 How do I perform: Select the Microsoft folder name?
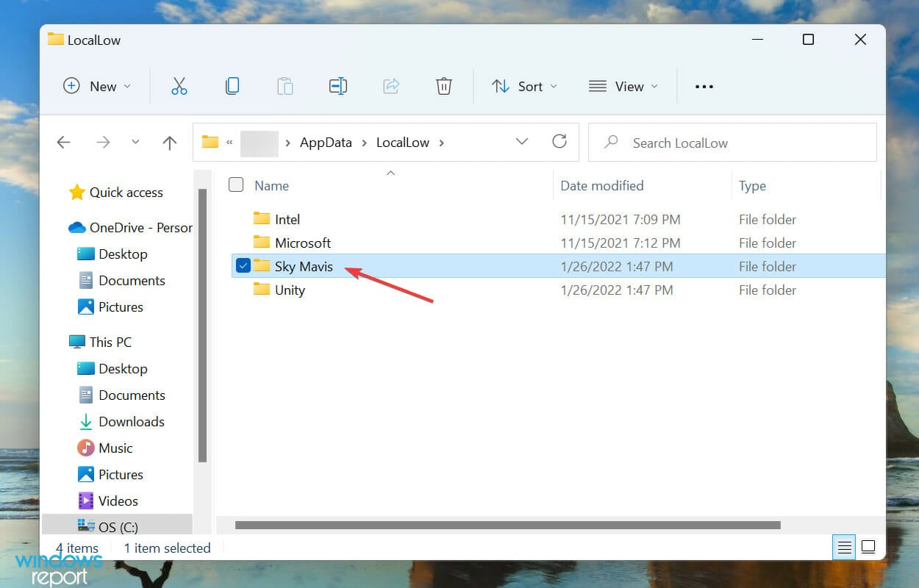coord(303,243)
